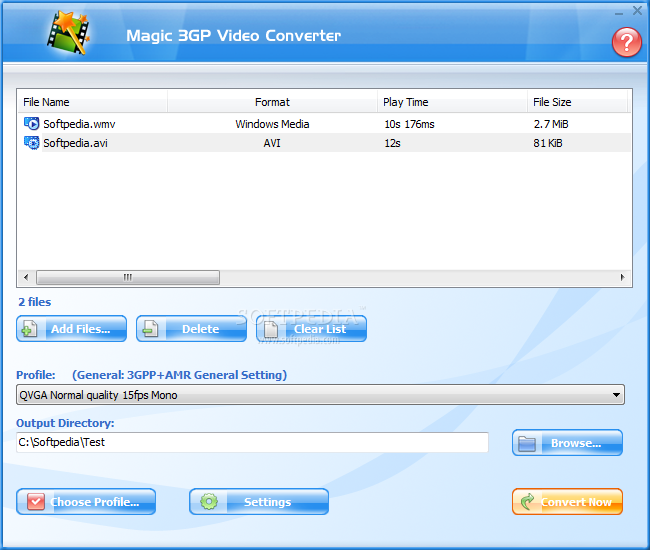Click the minus document icon on Delete
The image size is (650, 550).
150,329
